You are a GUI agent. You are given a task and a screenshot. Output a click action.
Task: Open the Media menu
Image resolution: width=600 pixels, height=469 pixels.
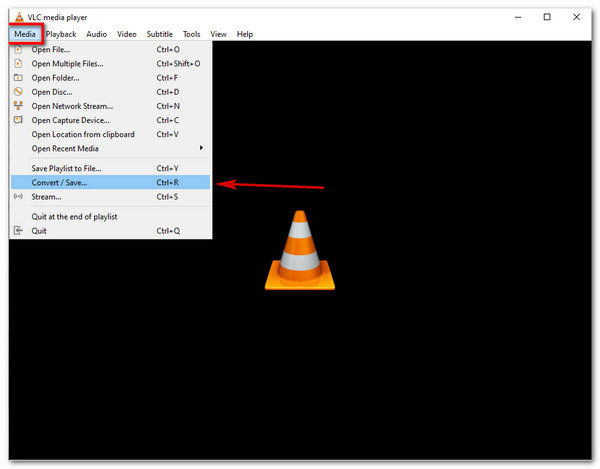25,34
